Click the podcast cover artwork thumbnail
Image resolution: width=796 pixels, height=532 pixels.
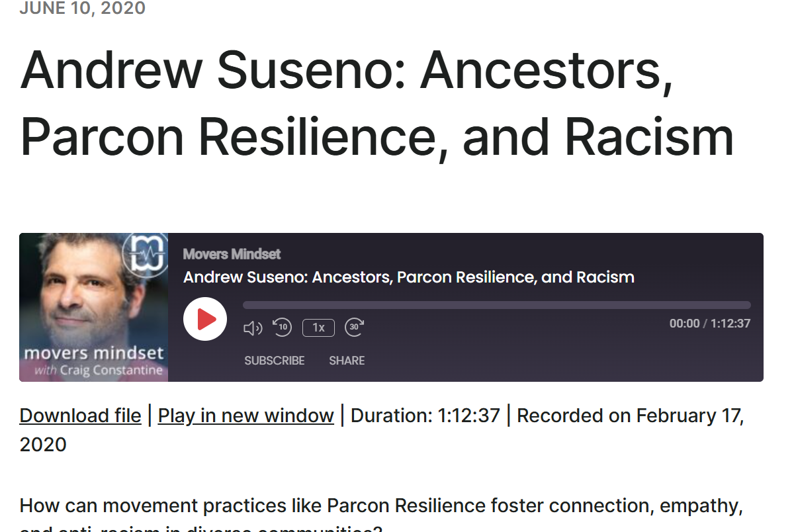(93, 307)
